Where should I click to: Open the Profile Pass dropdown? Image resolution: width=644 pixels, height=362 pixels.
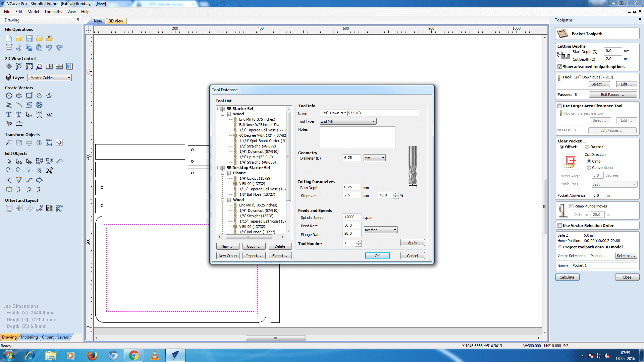coord(614,184)
